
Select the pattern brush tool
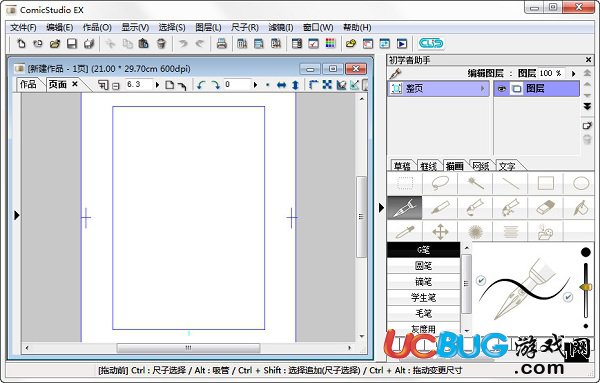coord(510,208)
